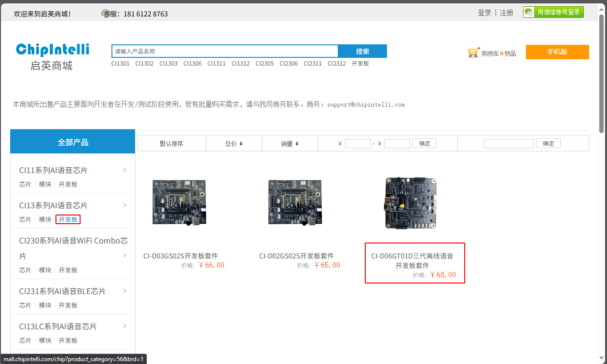This screenshot has width=607, height=364.
Task: Click 开发板 under CI11系列
Action: [x=68, y=184]
